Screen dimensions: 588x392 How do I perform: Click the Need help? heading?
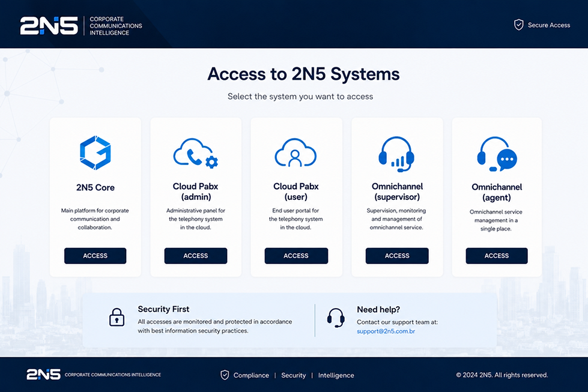378,310
